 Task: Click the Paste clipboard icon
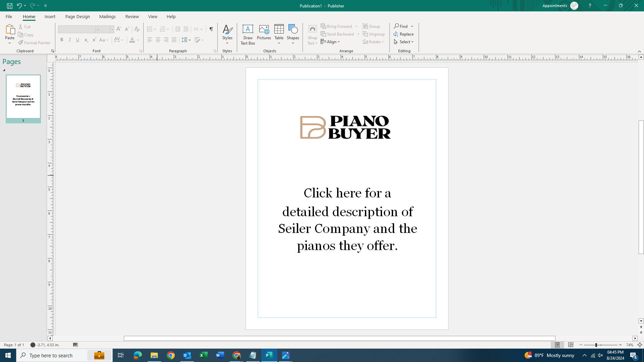point(10,29)
